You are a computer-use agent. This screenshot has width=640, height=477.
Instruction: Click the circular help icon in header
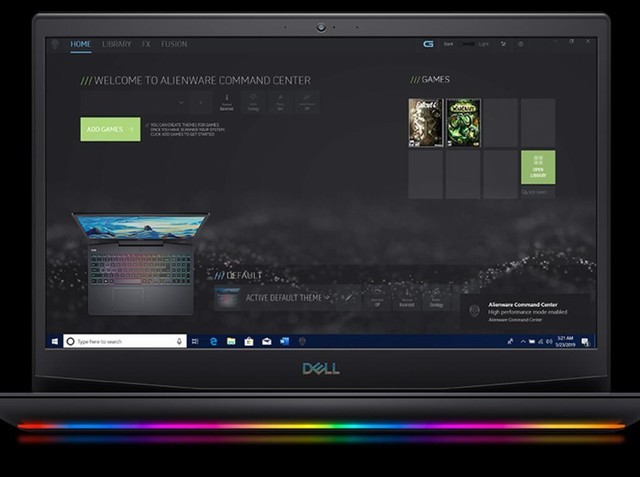520,44
